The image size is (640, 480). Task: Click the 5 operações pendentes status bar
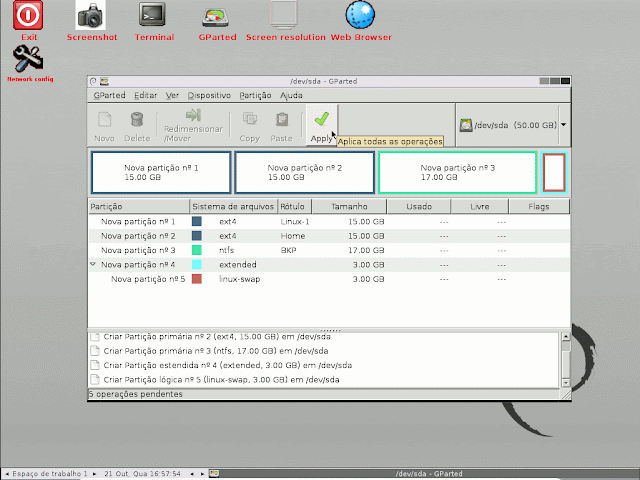324,394
